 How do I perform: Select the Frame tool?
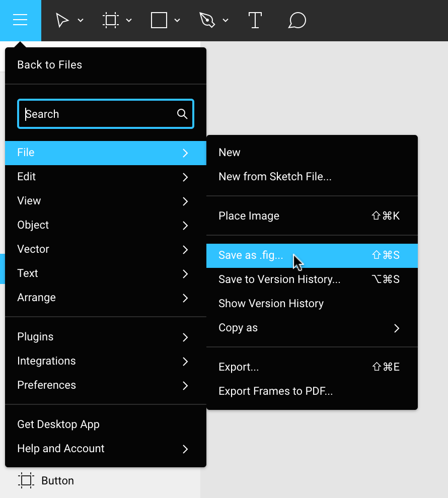pos(111,20)
